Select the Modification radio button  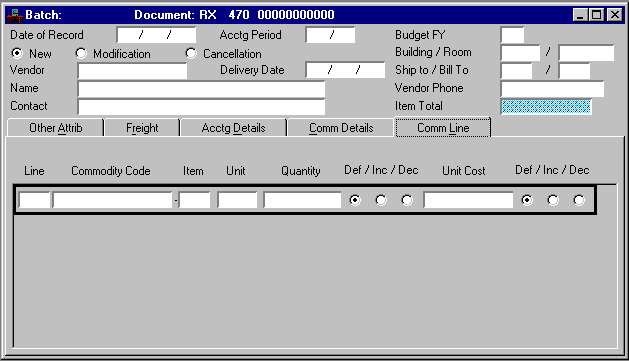point(81,53)
